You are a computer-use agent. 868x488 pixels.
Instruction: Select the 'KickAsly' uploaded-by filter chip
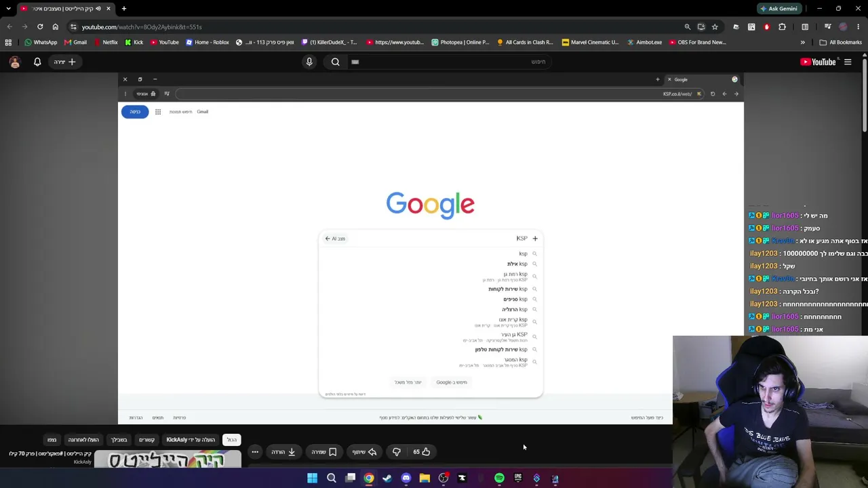[x=191, y=440]
